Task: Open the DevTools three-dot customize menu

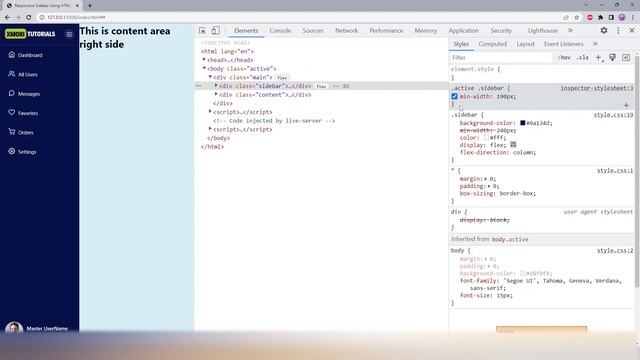Action: tap(618, 31)
